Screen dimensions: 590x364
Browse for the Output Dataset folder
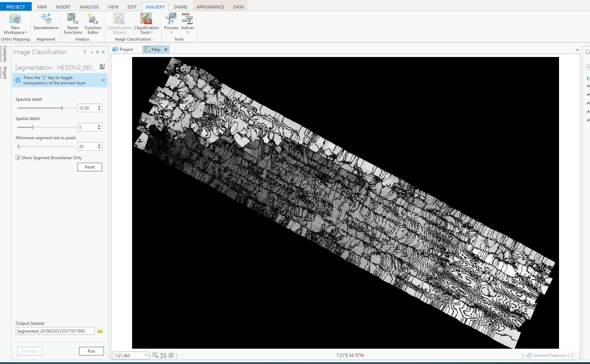100,331
